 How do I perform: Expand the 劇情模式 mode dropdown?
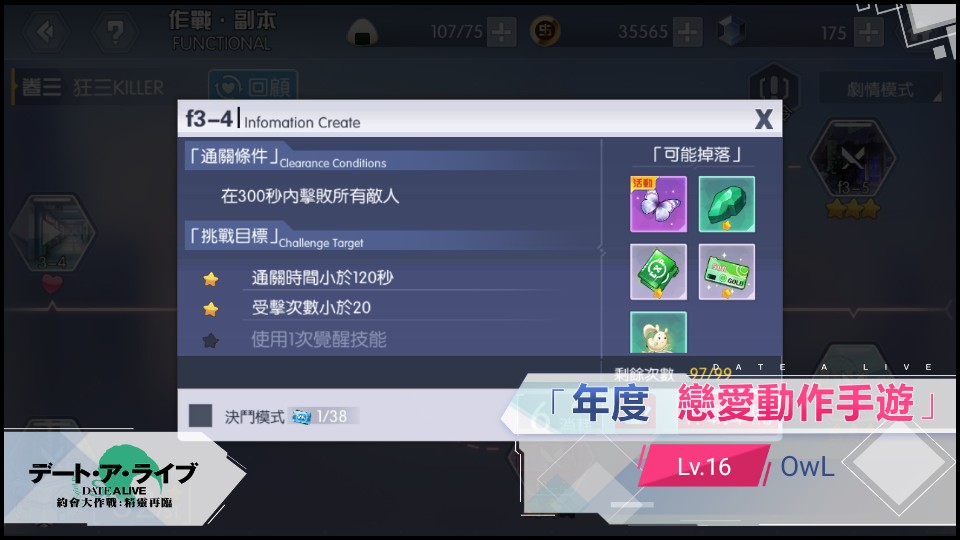(x=881, y=89)
